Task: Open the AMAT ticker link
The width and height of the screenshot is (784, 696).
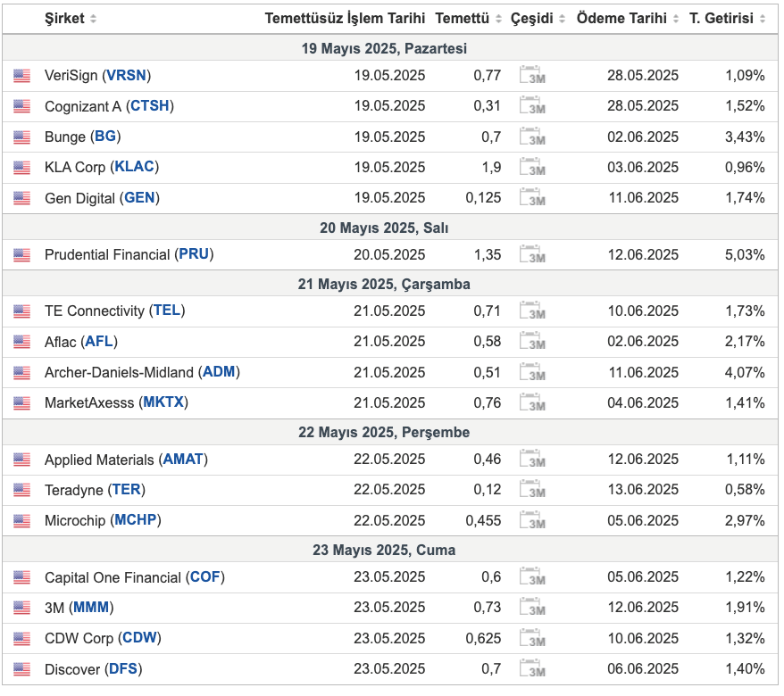Action: point(183,460)
